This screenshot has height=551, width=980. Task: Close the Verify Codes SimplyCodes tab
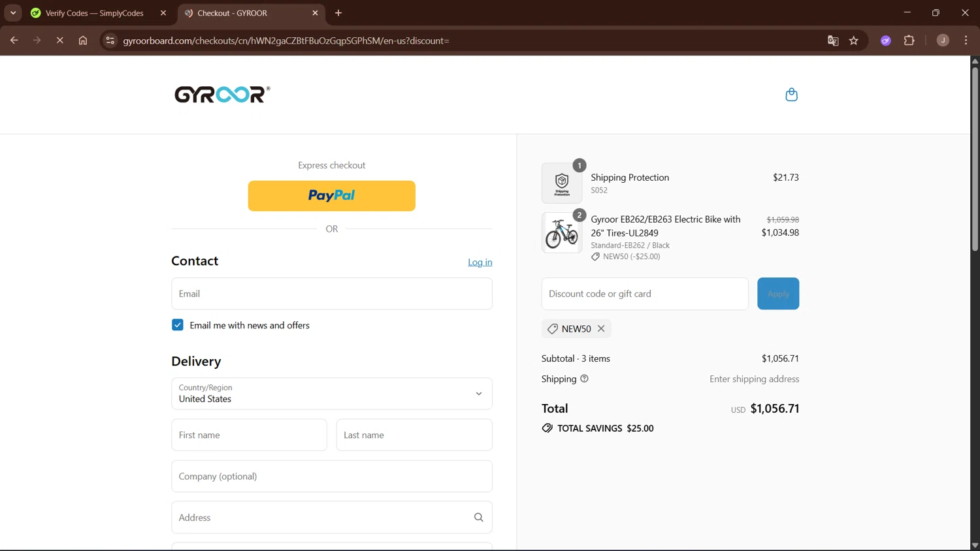coord(163,13)
